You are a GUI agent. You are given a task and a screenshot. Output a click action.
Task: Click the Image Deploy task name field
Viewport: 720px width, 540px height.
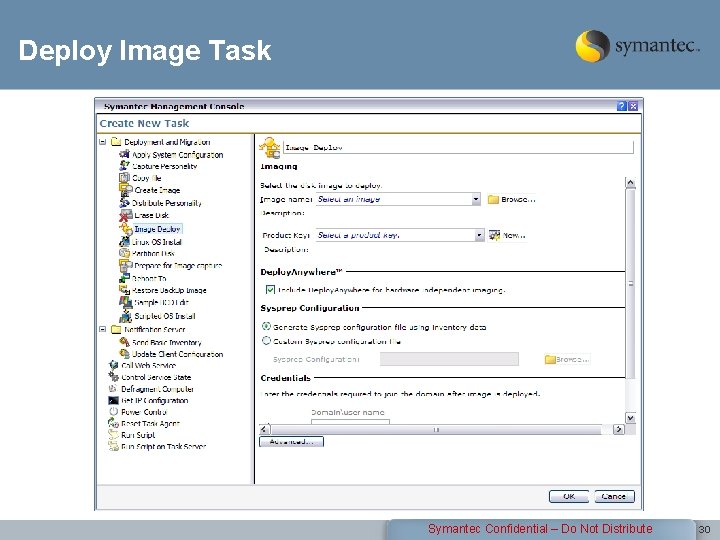point(458,147)
